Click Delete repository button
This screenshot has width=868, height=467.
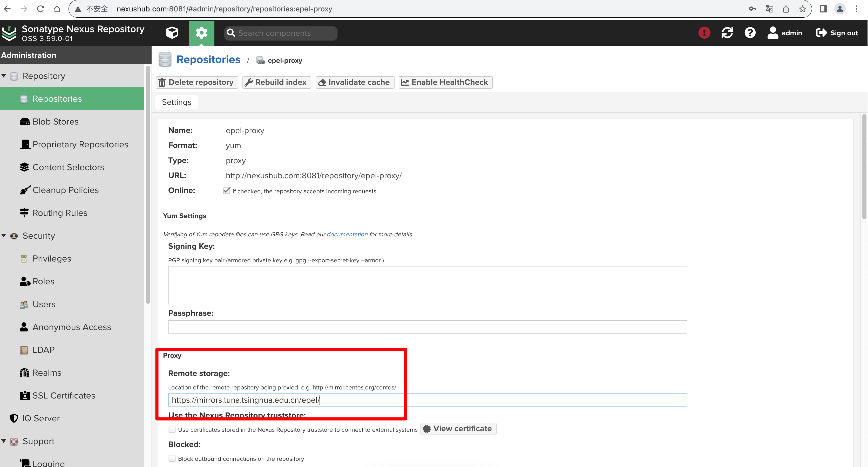(x=197, y=83)
